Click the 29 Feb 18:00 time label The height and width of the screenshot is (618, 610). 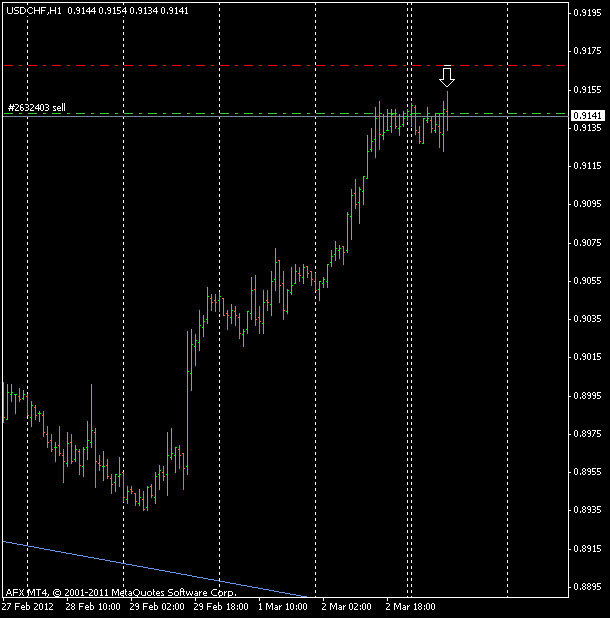[x=221, y=606]
